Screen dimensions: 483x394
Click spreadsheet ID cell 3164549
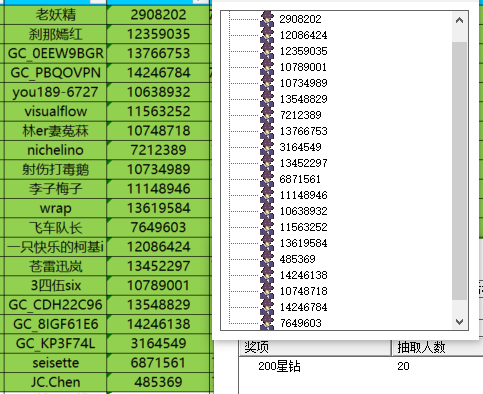tap(158, 343)
